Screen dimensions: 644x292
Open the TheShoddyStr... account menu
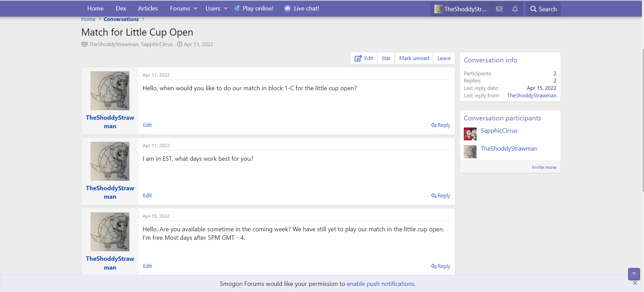pos(460,9)
